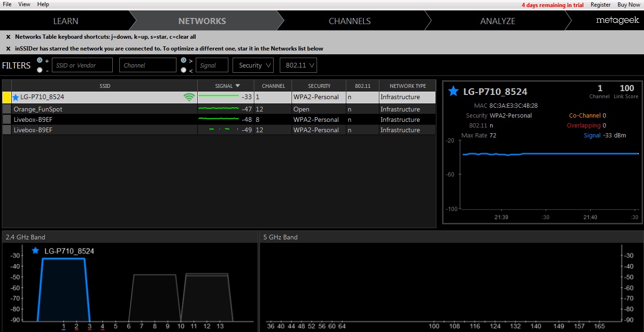Sort by the NETWORK TYPE column header
The width and height of the screenshot is (644, 332).
408,86
